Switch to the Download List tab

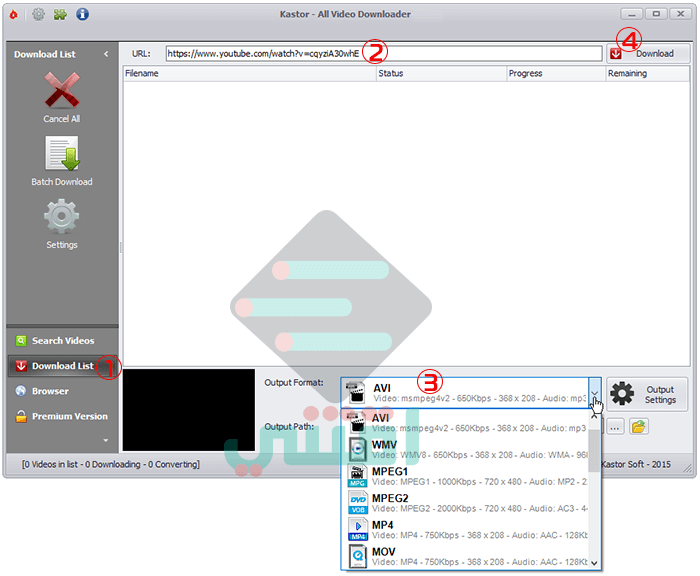click(62, 366)
